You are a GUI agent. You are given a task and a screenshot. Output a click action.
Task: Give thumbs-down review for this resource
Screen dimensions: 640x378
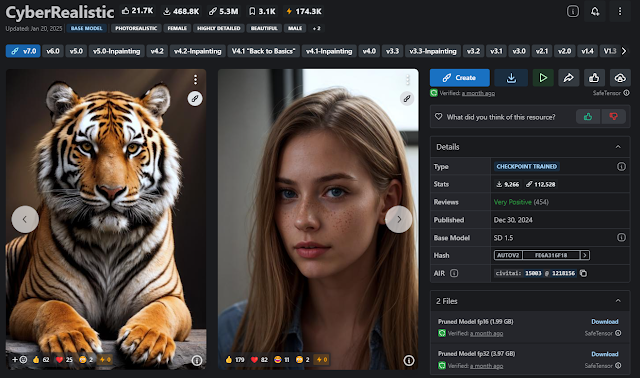point(613,117)
